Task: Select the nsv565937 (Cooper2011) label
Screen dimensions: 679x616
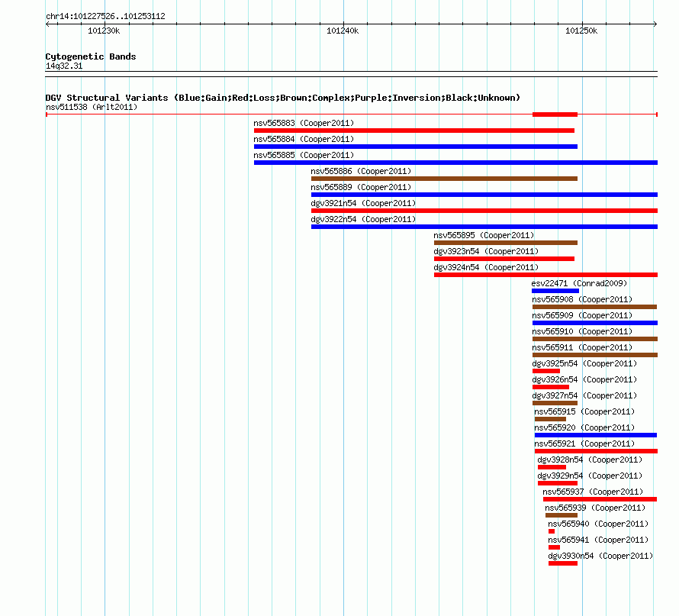Action: click(x=593, y=492)
